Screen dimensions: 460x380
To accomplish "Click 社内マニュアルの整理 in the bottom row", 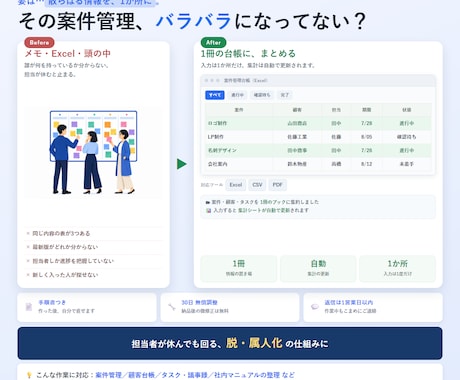I will 247,375.
